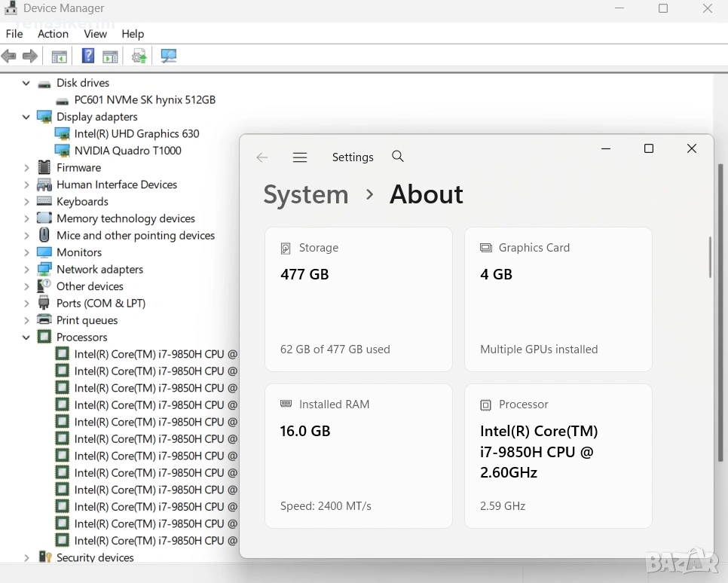Expand the Keyboards category
Screen dimensions: 728x583
point(26,202)
